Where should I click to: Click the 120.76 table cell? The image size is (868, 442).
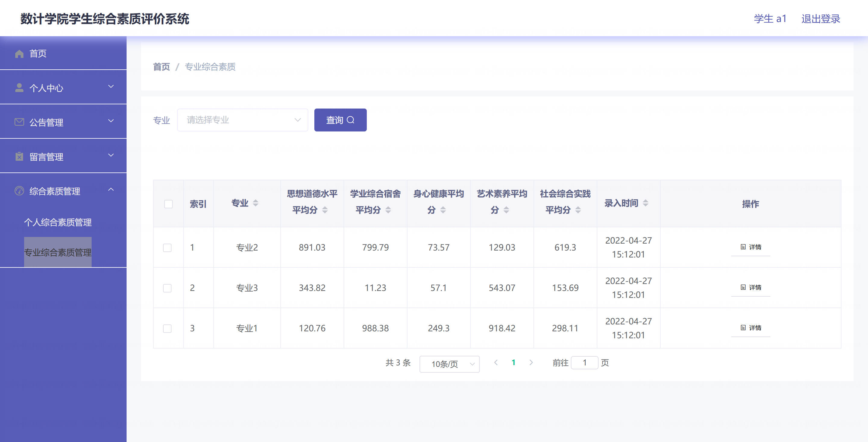click(312, 328)
